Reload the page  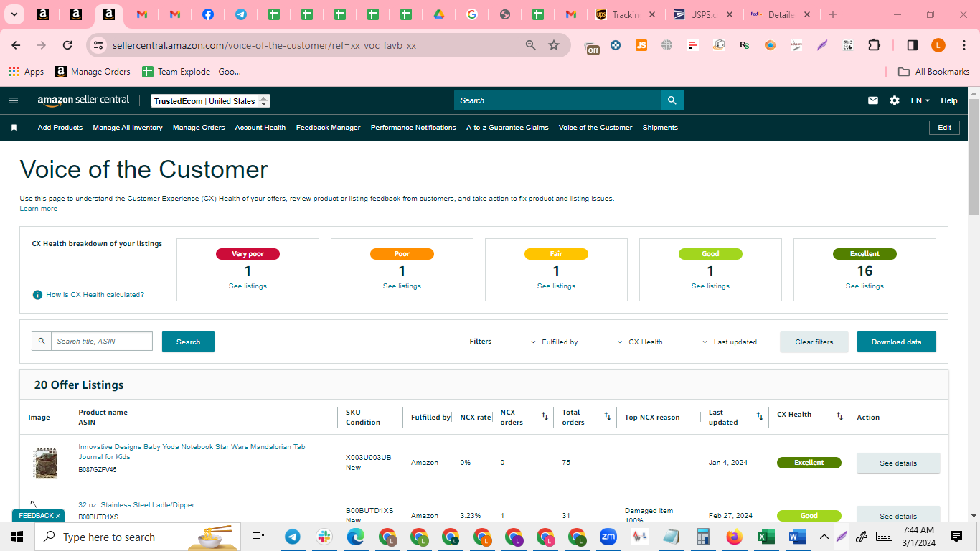tap(67, 45)
